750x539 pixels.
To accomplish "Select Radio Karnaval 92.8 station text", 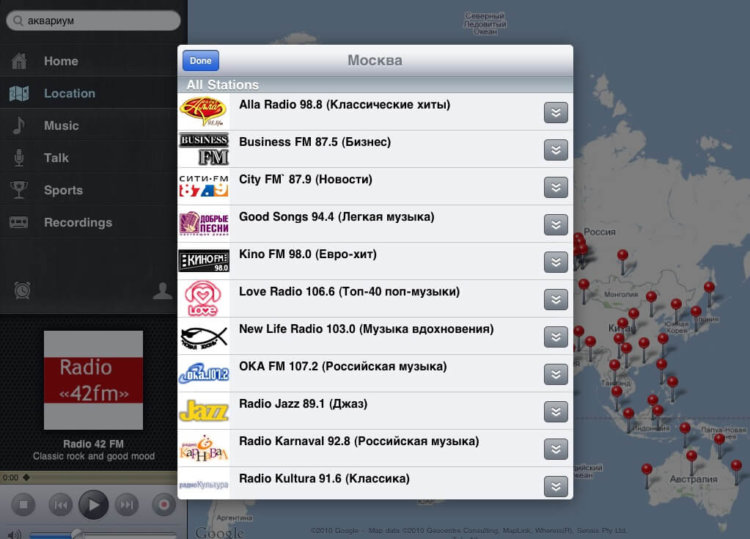I will coord(359,441).
